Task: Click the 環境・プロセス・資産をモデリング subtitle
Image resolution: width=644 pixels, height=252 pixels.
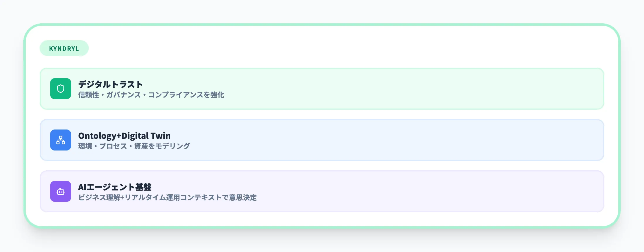Action: point(134,146)
